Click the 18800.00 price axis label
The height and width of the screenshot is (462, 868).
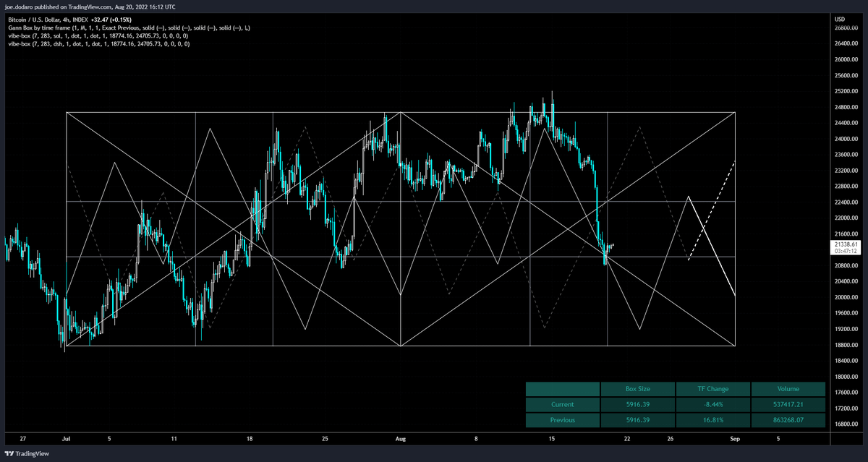[846, 345]
